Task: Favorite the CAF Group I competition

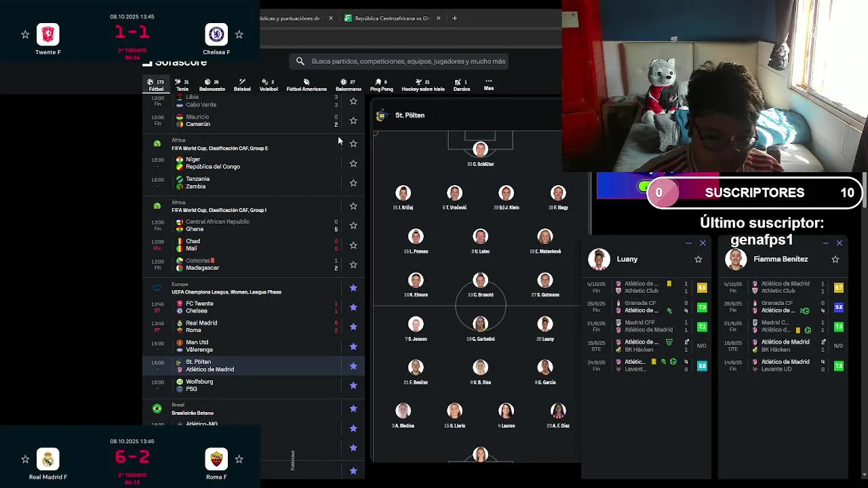Action: pos(353,206)
